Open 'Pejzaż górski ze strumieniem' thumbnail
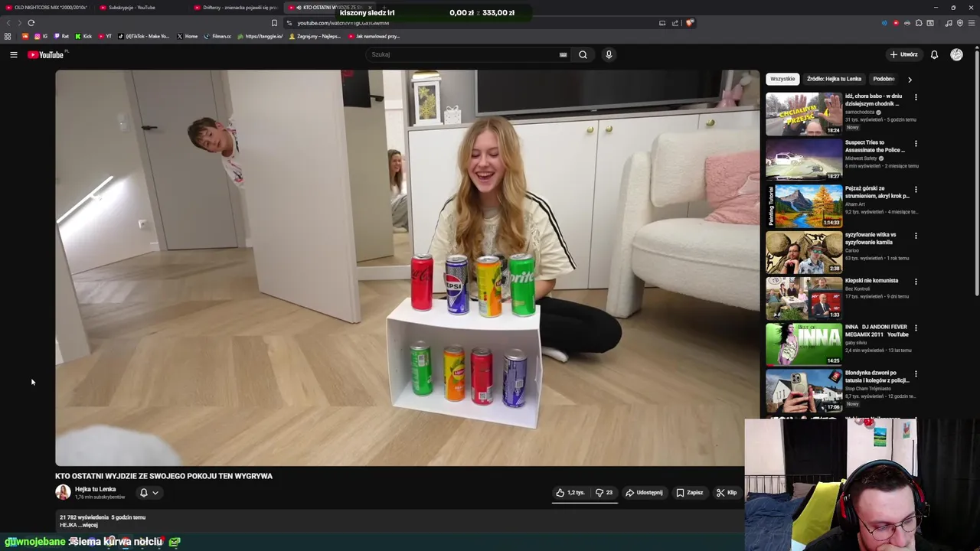Image resolution: width=980 pixels, height=551 pixels. click(804, 206)
